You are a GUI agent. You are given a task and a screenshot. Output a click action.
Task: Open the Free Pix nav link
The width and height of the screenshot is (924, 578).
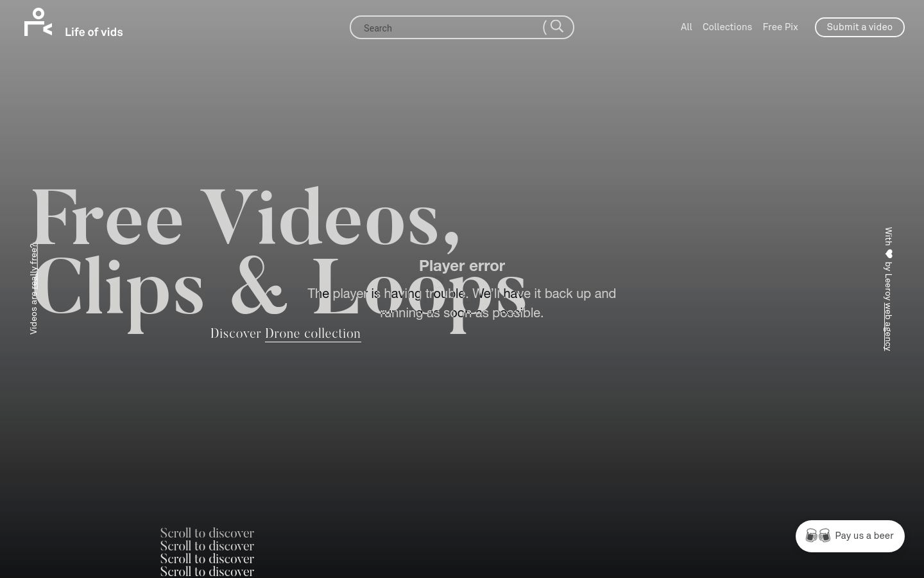780,27
